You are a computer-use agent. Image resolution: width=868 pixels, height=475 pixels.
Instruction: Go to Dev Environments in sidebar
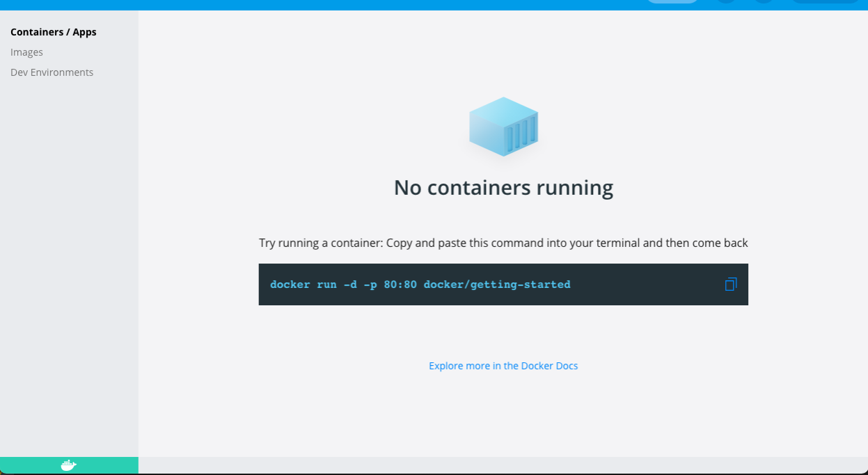(52, 72)
